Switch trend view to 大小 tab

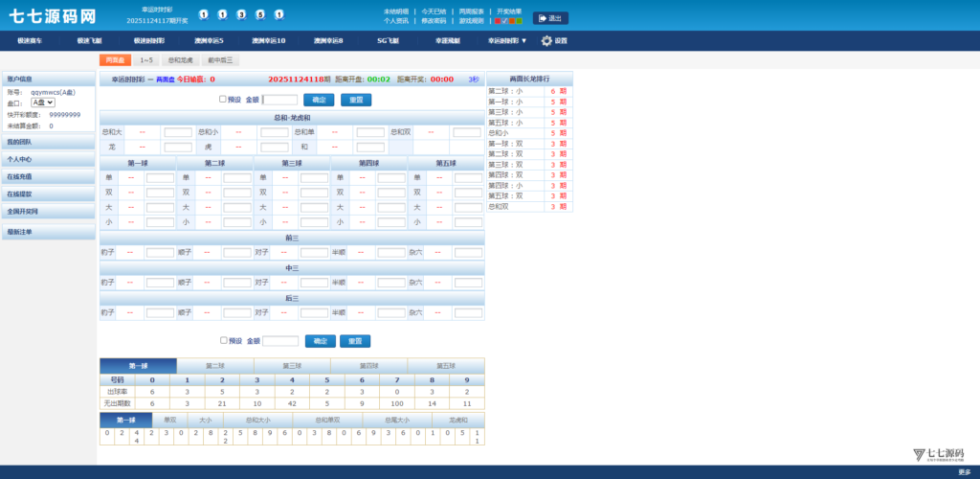click(206, 421)
